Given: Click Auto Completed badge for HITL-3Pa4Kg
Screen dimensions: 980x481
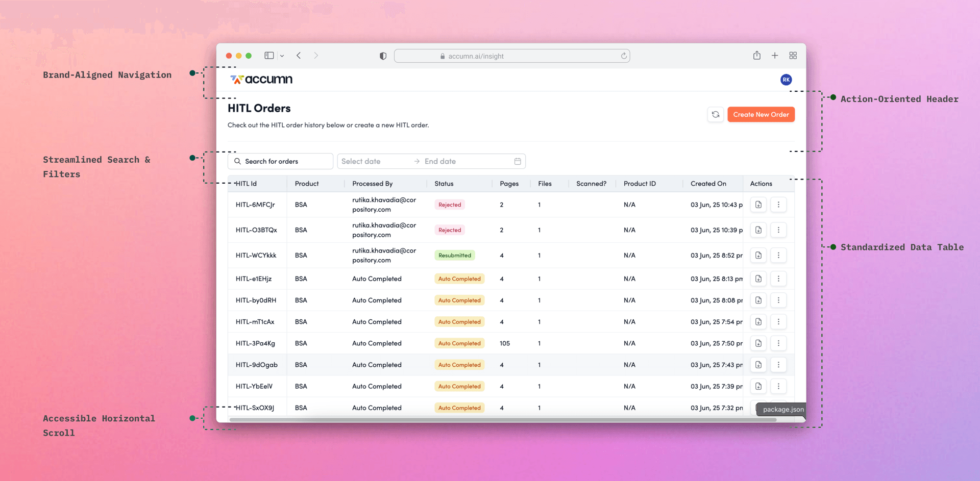Looking at the screenshot, I should [x=459, y=343].
